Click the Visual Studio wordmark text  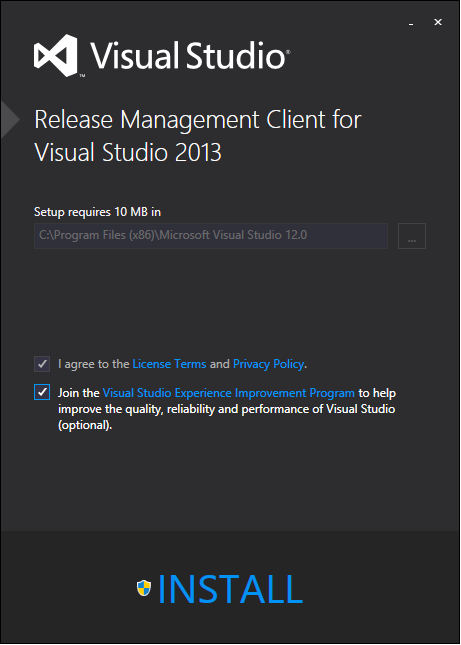pyautogui.click(x=190, y=56)
